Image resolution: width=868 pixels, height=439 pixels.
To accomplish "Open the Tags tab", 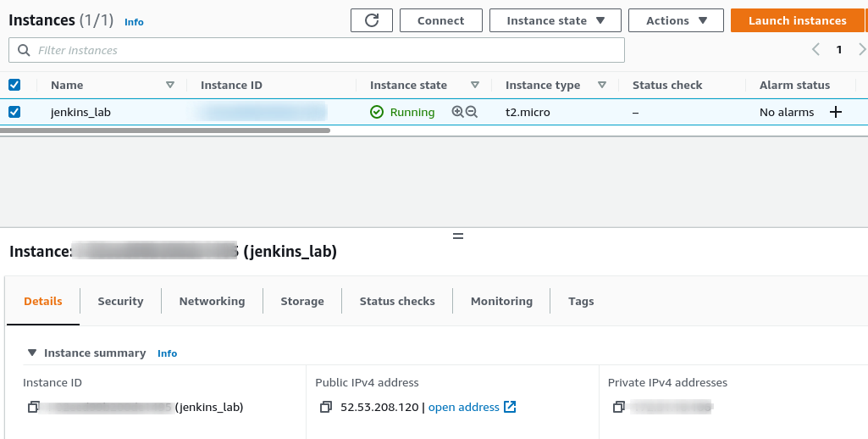I will coord(581,302).
